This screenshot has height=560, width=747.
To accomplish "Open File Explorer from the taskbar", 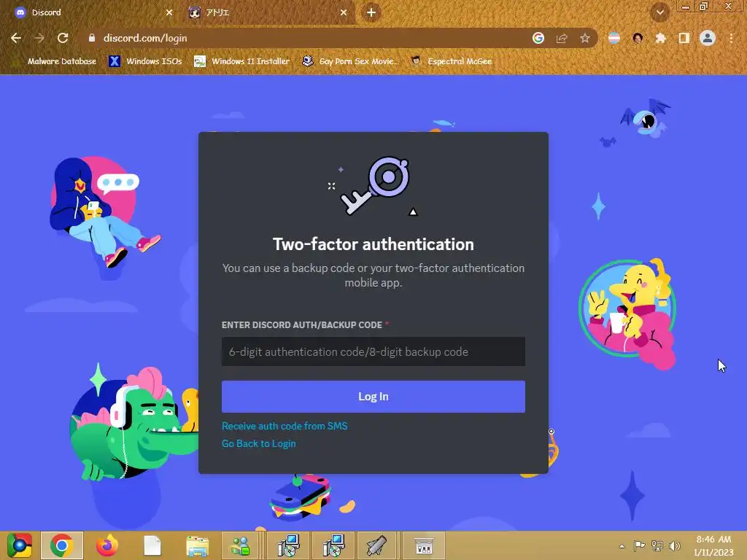I will click(197, 545).
